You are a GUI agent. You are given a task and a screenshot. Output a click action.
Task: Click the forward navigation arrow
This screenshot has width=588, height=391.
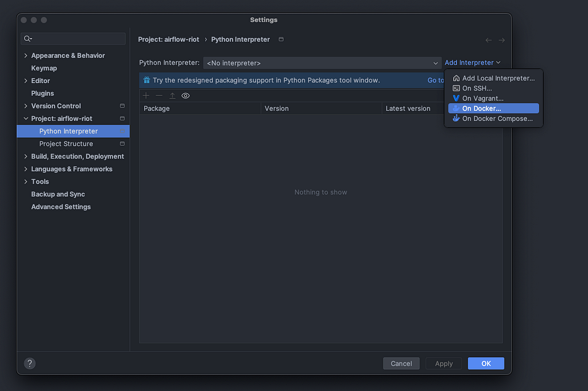pos(501,40)
